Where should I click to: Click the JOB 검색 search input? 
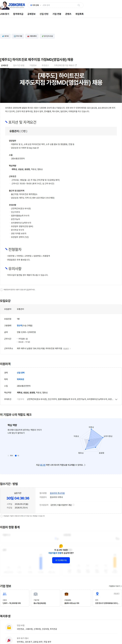pyautogui.click(x=59, y=5)
